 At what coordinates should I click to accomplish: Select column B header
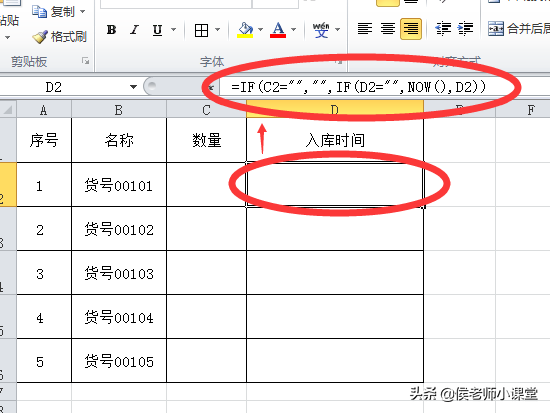pyautogui.click(x=119, y=110)
